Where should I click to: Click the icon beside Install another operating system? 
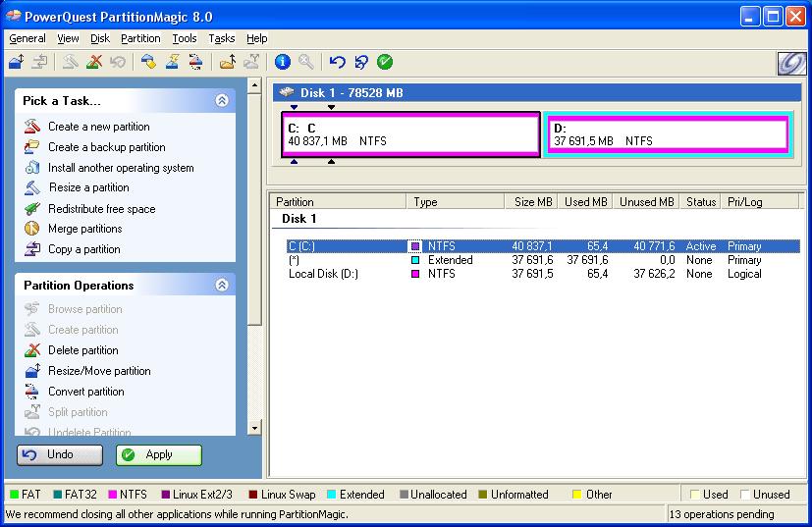(32, 167)
